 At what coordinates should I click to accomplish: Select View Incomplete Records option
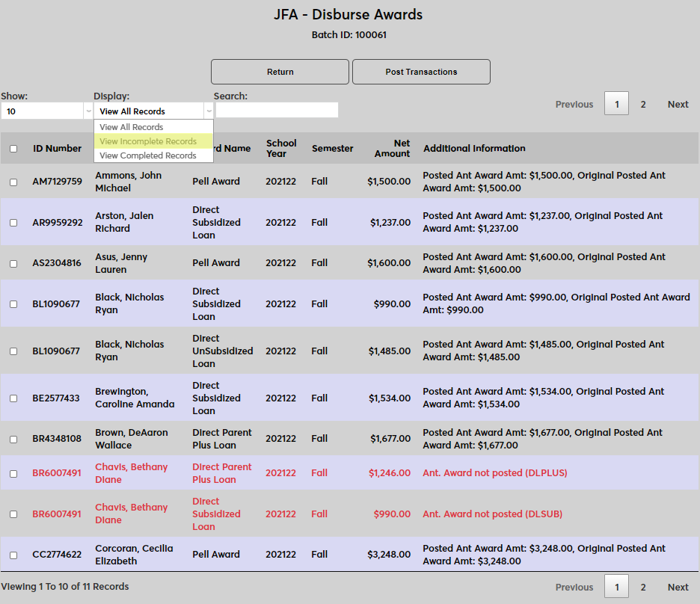[148, 141]
